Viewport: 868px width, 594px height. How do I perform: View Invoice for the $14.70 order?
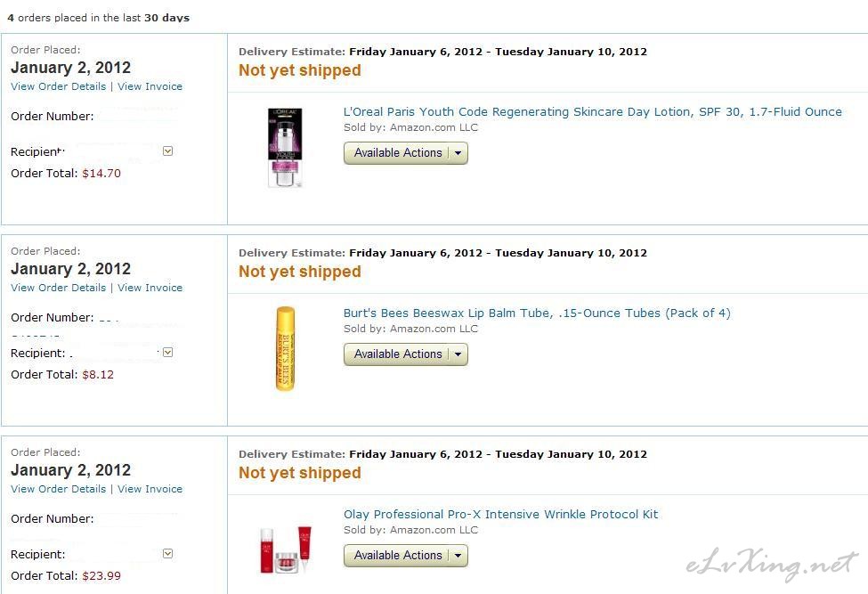point(150,86)
